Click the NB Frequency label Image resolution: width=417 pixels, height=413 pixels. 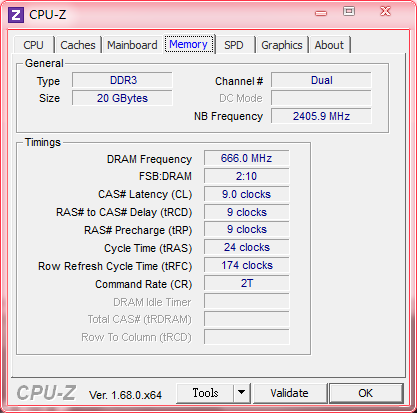(229, 116)
